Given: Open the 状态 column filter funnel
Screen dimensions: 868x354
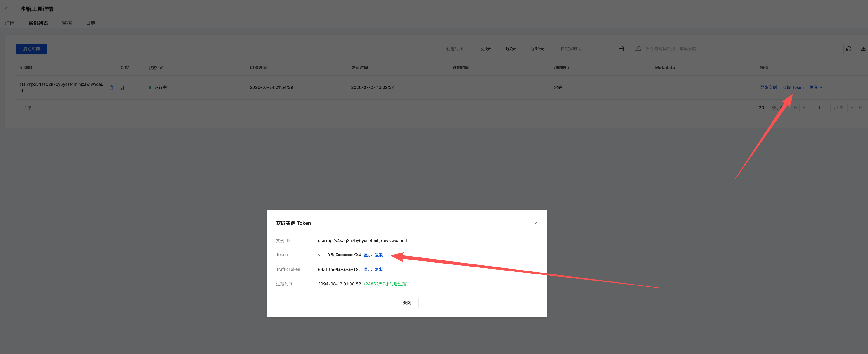Looking at the screenshot, I should click(161, 68).
